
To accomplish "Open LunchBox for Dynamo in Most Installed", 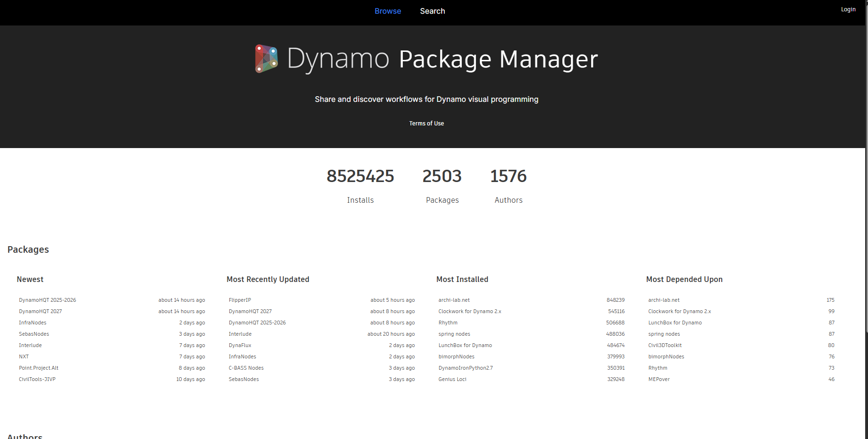I will click(465, 345).
